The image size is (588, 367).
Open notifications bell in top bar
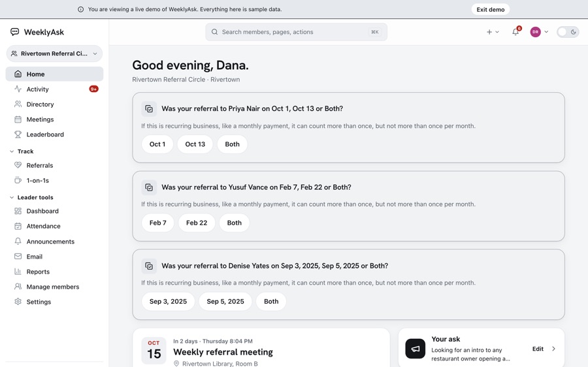[x=515, y=32]
